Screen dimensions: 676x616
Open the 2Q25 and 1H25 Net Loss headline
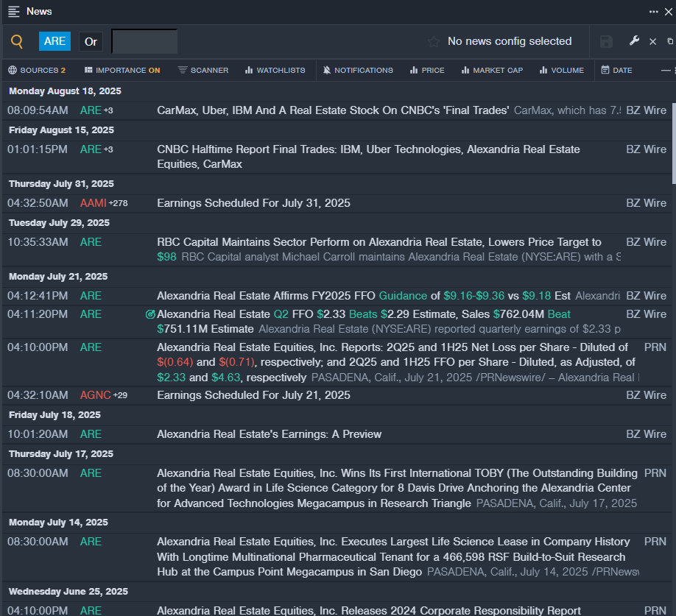(x=396, y=362)
